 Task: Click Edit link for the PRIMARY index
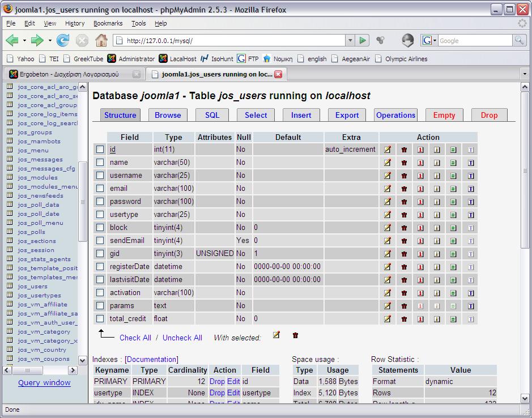[x=233, y=381]
